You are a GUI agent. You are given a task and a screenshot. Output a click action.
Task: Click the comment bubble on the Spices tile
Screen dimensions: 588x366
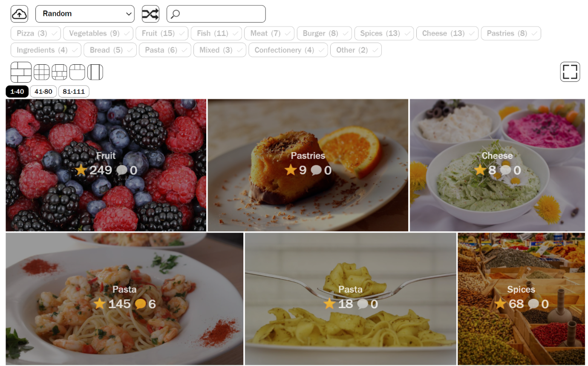click(533, 304)
